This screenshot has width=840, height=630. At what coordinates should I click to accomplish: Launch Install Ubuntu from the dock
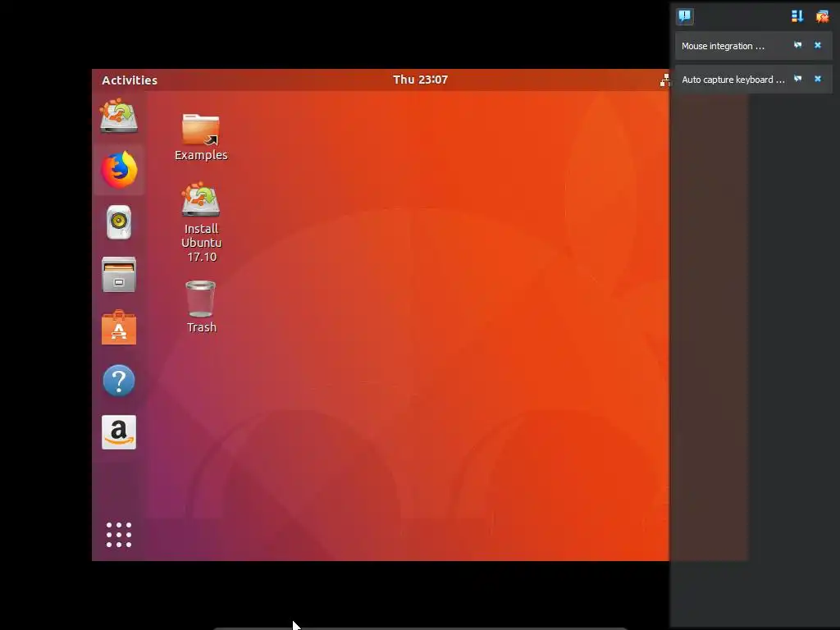[119, 115]
